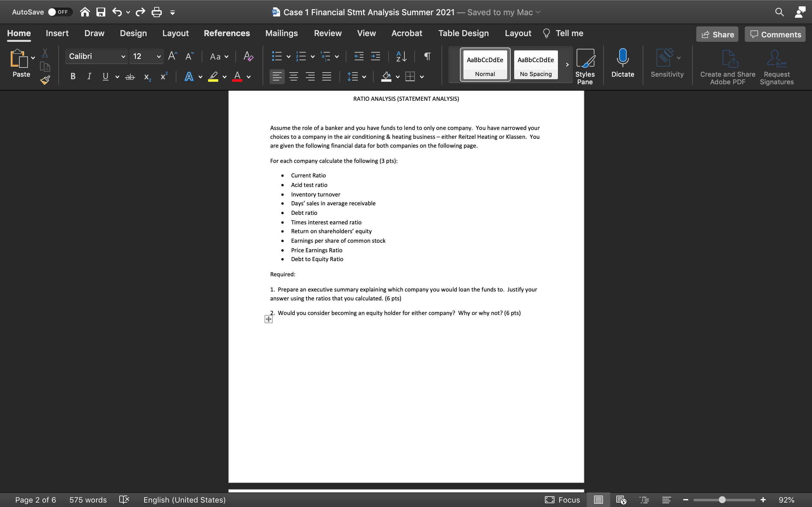This screenshot has height=507, width=812.
Task: Show paragraph marks
Action: pos(427,56)
